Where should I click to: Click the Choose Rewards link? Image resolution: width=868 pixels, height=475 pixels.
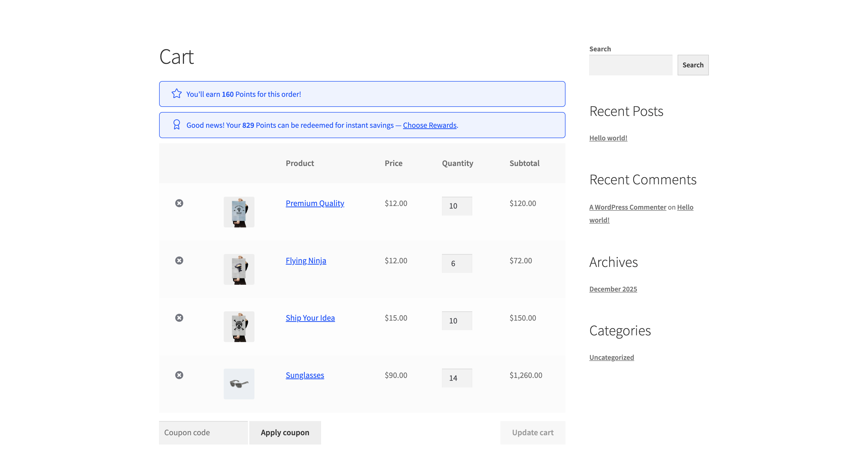(429, 125)
